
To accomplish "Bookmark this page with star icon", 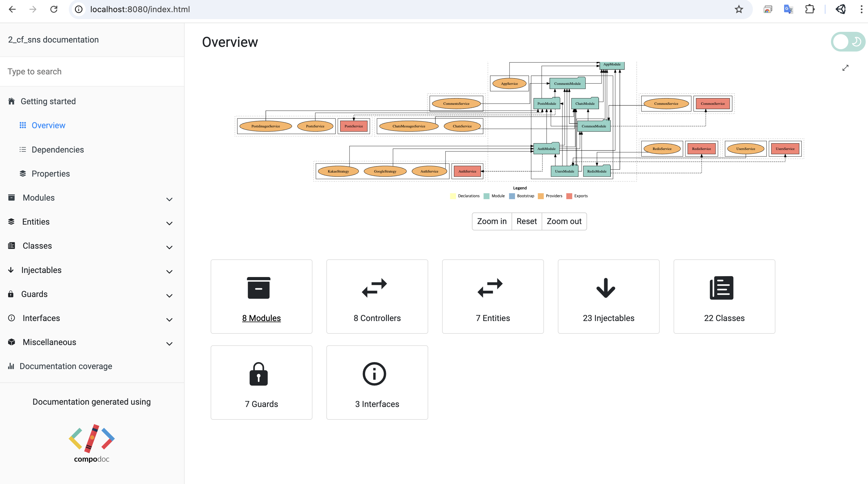I will click(739, 10).
